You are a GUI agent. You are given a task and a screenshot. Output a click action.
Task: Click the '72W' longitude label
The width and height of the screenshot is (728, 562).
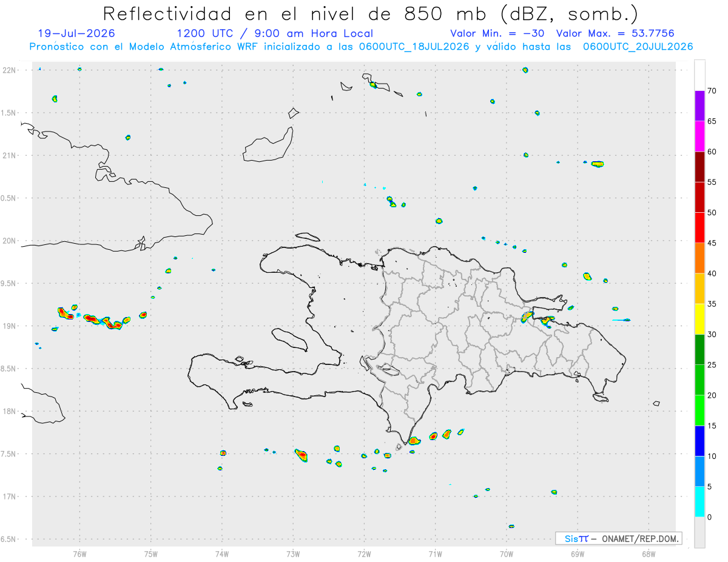coord(364,554)
